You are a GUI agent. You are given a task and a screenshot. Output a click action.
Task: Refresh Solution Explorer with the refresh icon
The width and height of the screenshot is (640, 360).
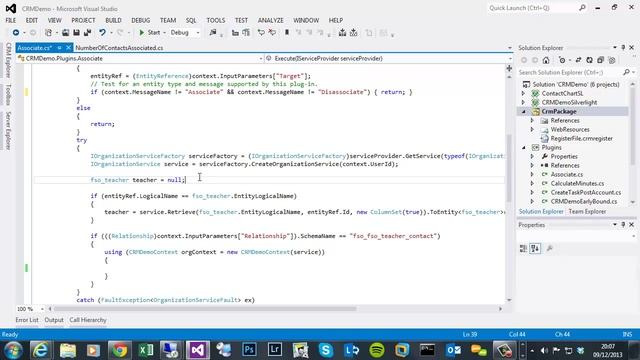589,60
